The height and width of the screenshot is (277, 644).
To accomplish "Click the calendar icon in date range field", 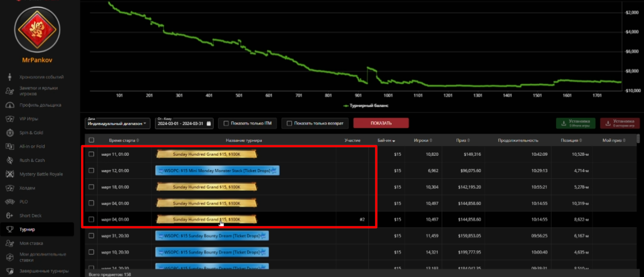I will 209,124.
